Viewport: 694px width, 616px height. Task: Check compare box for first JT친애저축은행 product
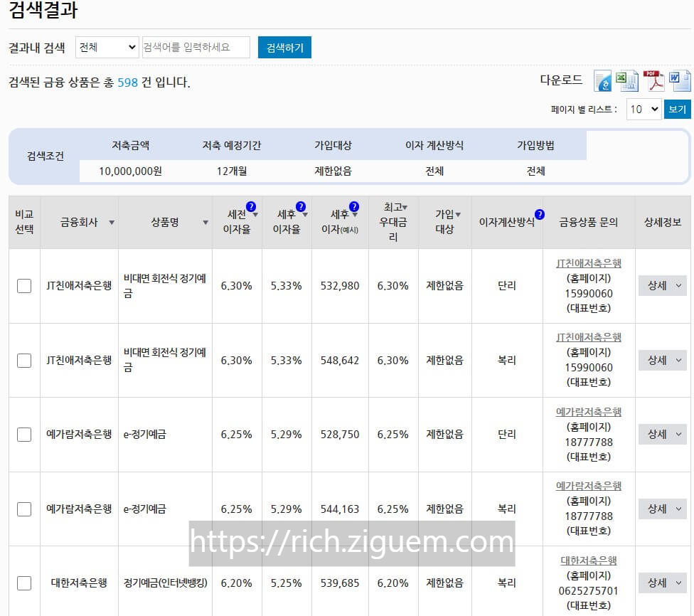point(24,285)
